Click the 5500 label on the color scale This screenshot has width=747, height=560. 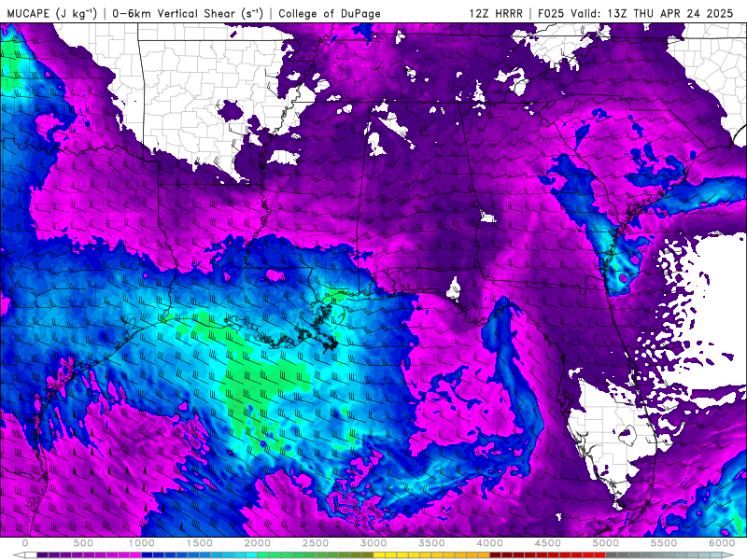click(x=664, y=543)
